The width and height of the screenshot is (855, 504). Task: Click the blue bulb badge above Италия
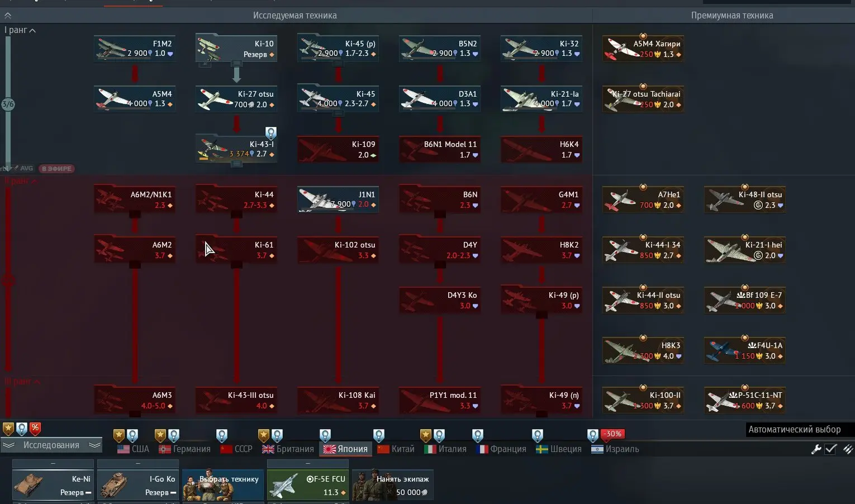click(x=439, y=435)
